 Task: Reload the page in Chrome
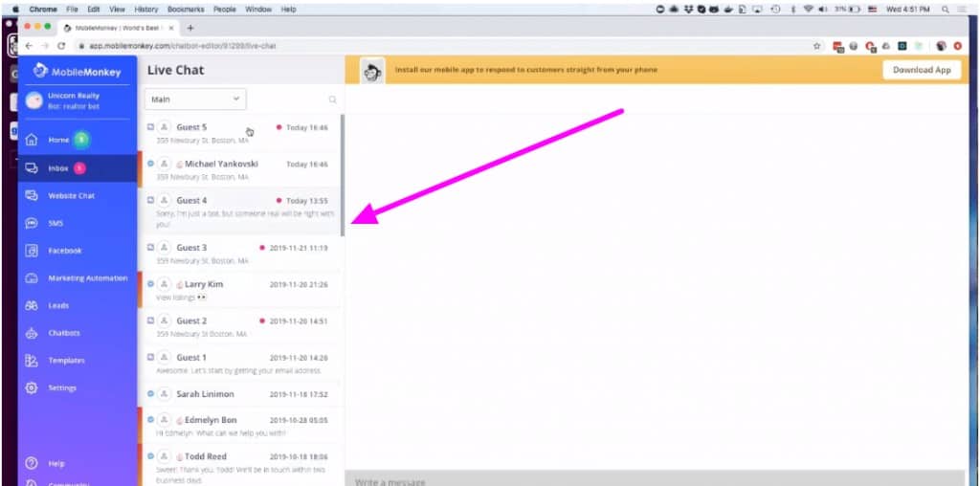tap(61, 46)
